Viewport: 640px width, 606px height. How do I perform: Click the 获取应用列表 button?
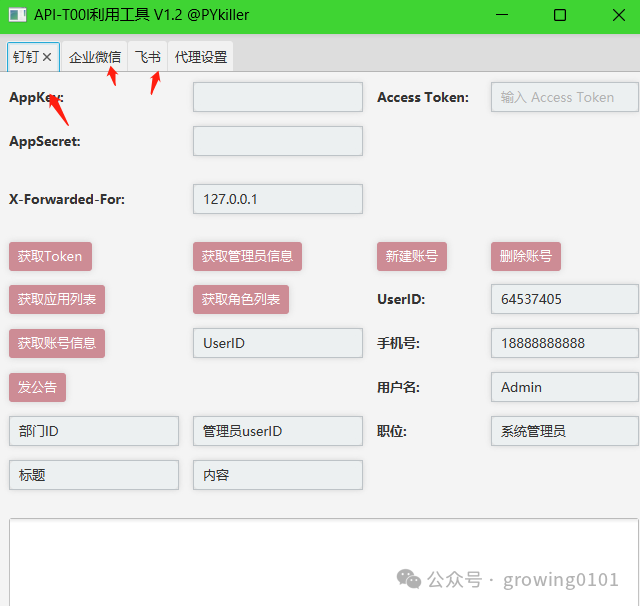57,300
